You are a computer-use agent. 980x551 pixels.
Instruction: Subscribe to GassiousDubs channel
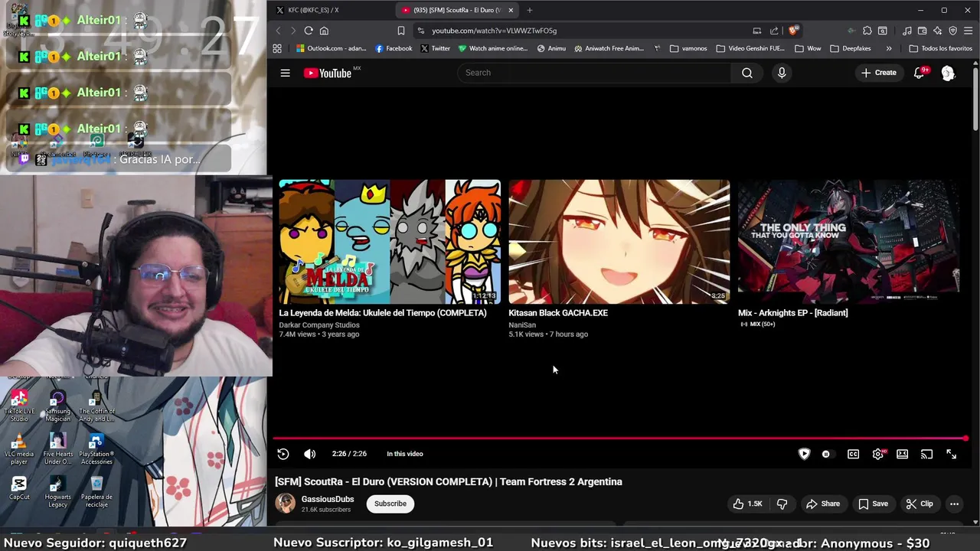[x=390, y=504]
